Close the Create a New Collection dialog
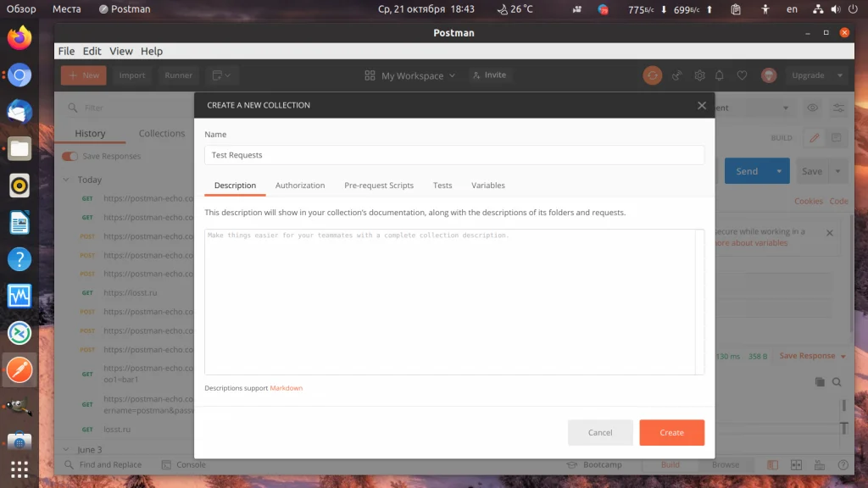The width and height of the screenshot is (868, 488). tap(701, 105)
